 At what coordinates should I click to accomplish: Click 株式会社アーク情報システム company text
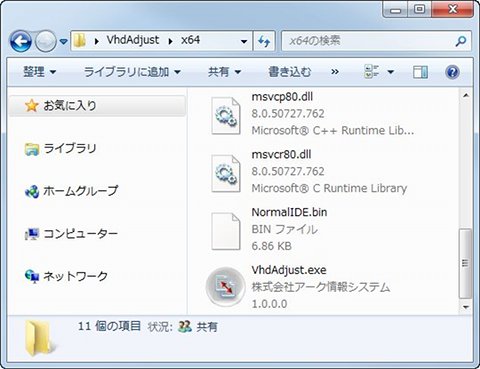pyautogui.click(x=321, y=287)
